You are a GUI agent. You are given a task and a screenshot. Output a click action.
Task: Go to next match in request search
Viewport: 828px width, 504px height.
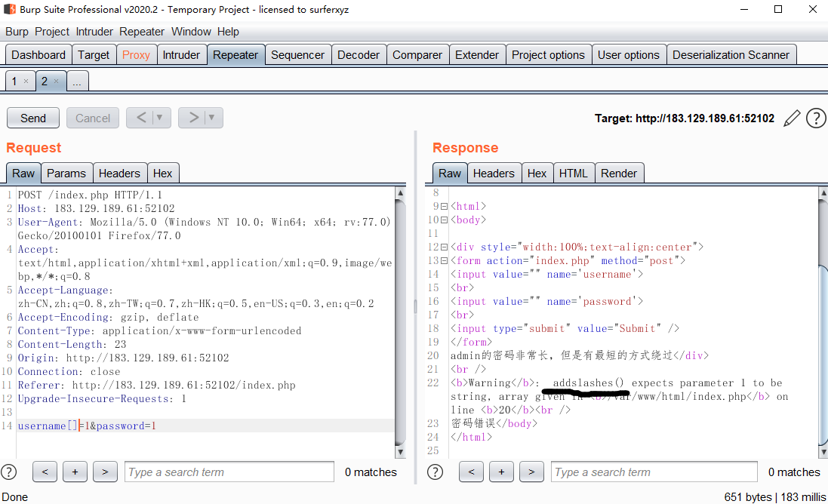pos(104,472)
